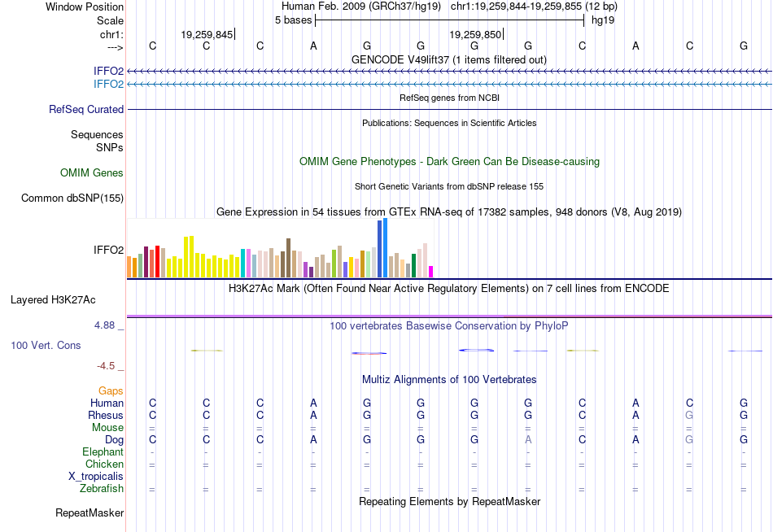
Task: Click the Scale row label
Action: point(110,20)
